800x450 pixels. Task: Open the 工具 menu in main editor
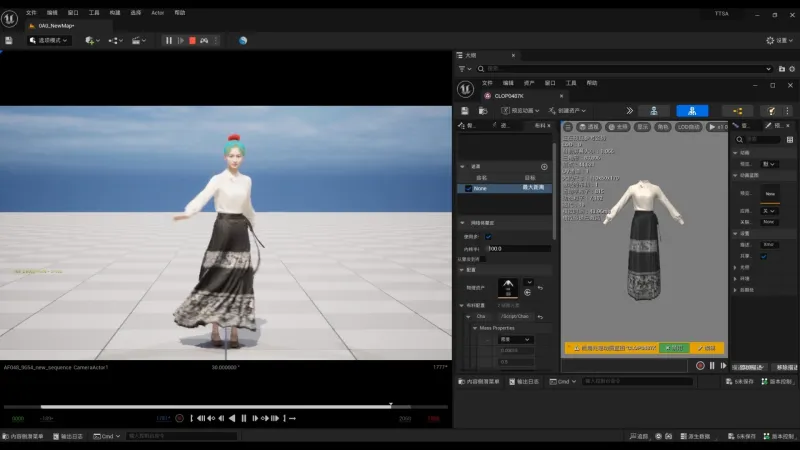pos(94,13)
